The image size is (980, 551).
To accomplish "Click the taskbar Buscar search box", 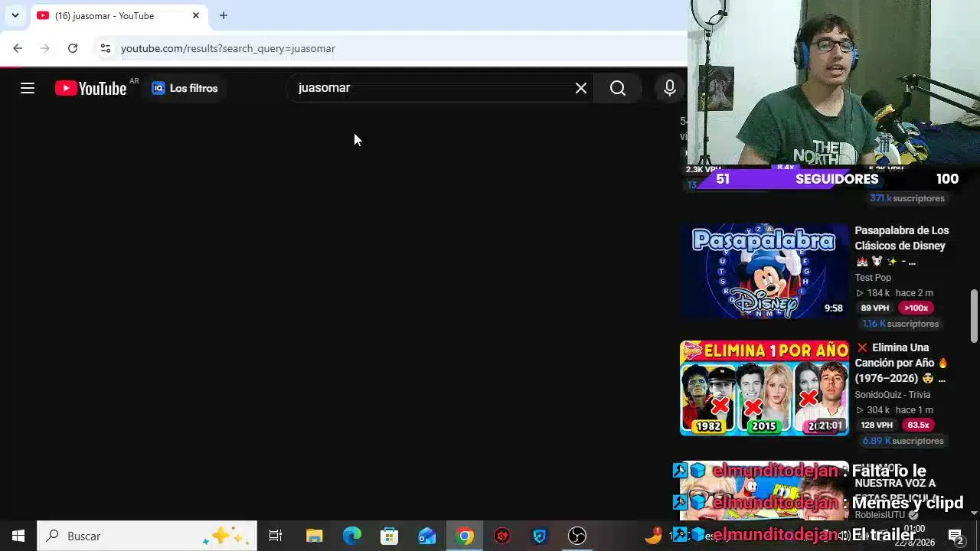I will click(x=147, y=536).
